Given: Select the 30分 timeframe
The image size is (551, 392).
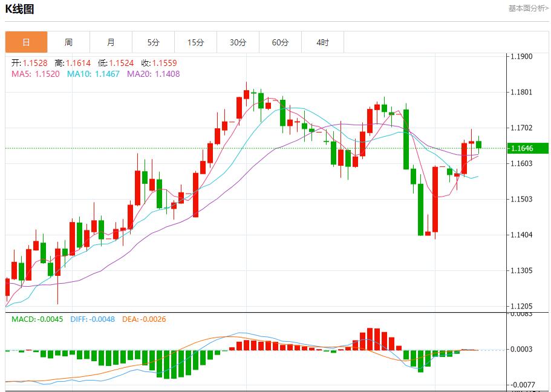Looking at the screenshot, I should coord(238,42).
